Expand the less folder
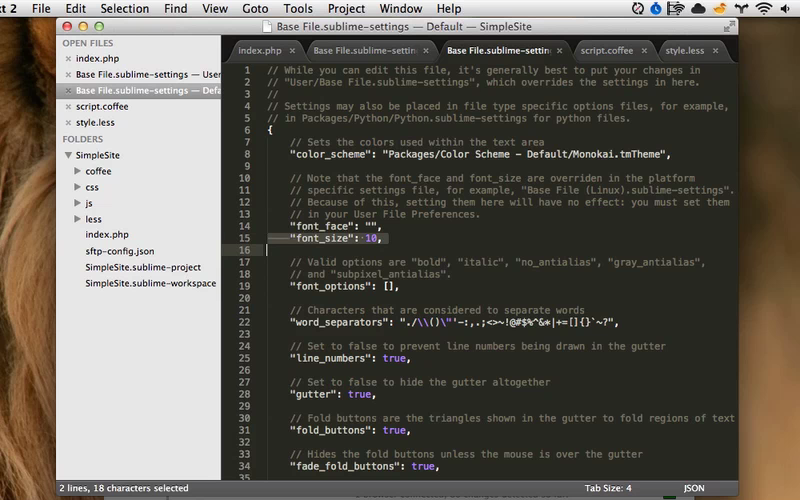 click(x=78, y=218)
